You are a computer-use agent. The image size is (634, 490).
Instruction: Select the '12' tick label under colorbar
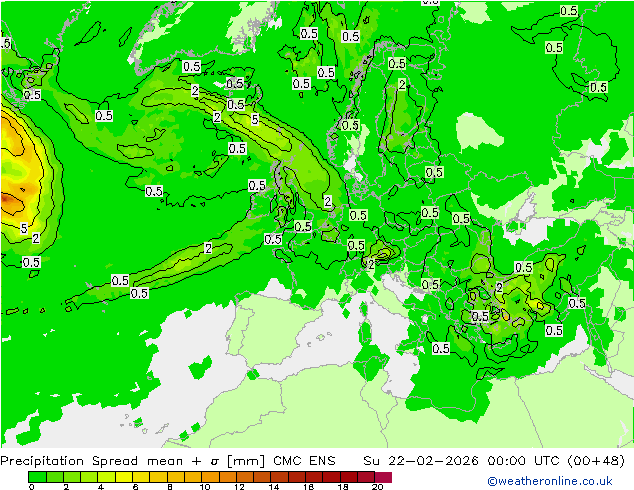coord(239,486)
